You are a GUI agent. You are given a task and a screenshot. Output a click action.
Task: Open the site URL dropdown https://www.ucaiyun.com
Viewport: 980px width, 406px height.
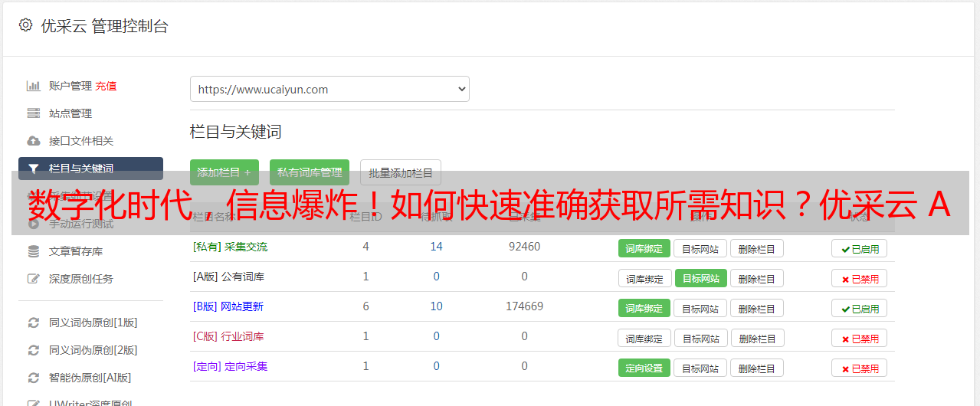(x=329, y=89)
